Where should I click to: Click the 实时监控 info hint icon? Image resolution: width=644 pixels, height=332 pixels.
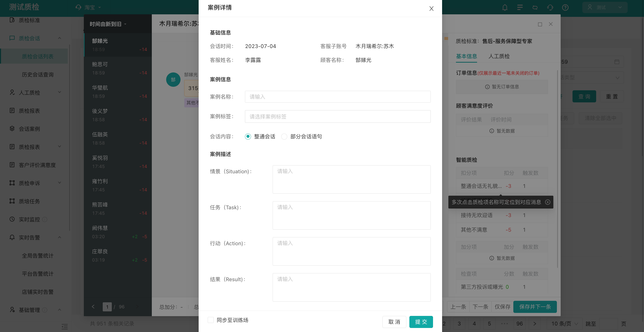(45, 220)
